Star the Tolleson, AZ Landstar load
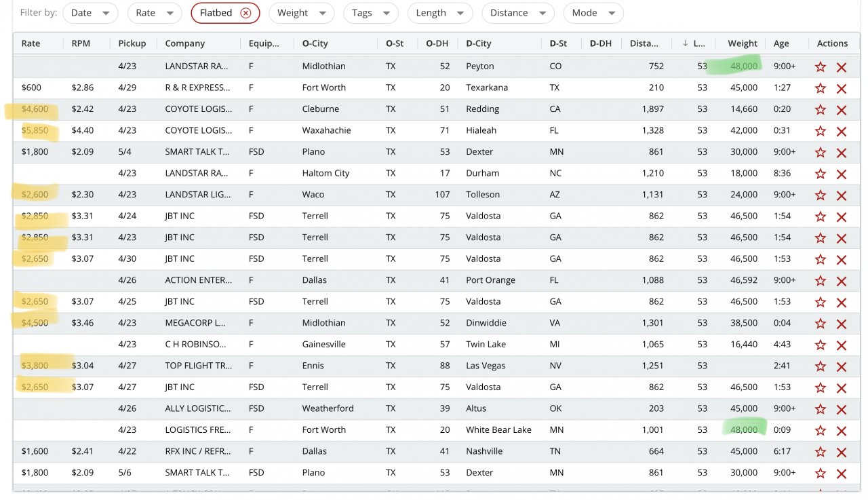Viewport: 868px width, 500px height. [821, 195]
